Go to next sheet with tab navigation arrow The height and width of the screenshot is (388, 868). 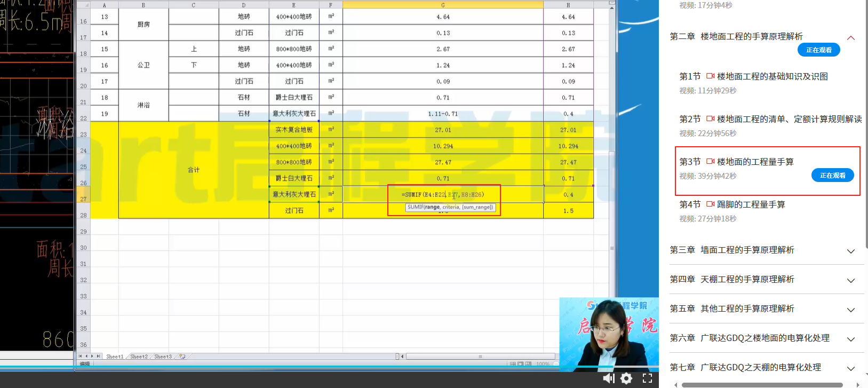pos(92,356)
